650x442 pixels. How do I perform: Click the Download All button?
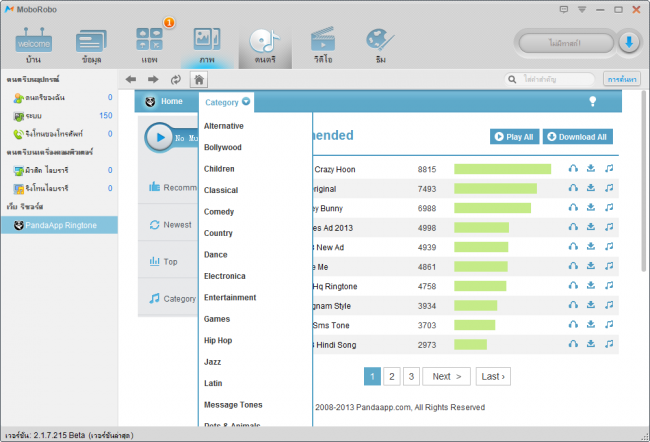(578, 137)
